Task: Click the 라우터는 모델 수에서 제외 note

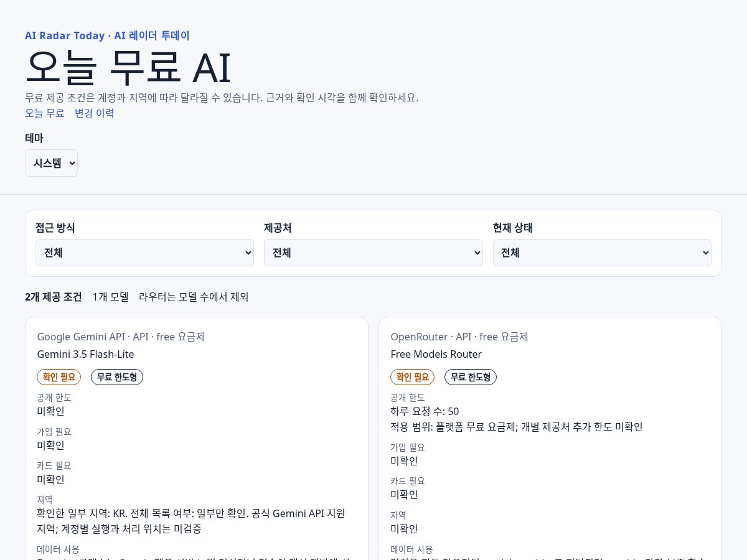Action: [x=194, y=297]
